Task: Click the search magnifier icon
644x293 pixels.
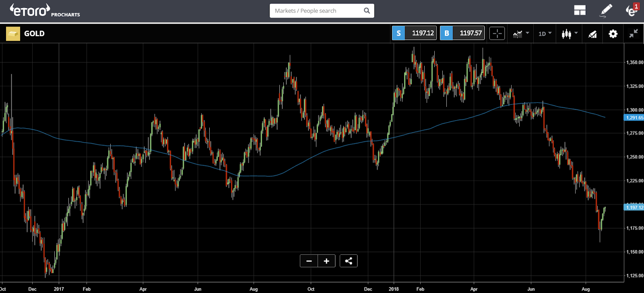Action: pyautogui.click(x=367, y=11)
